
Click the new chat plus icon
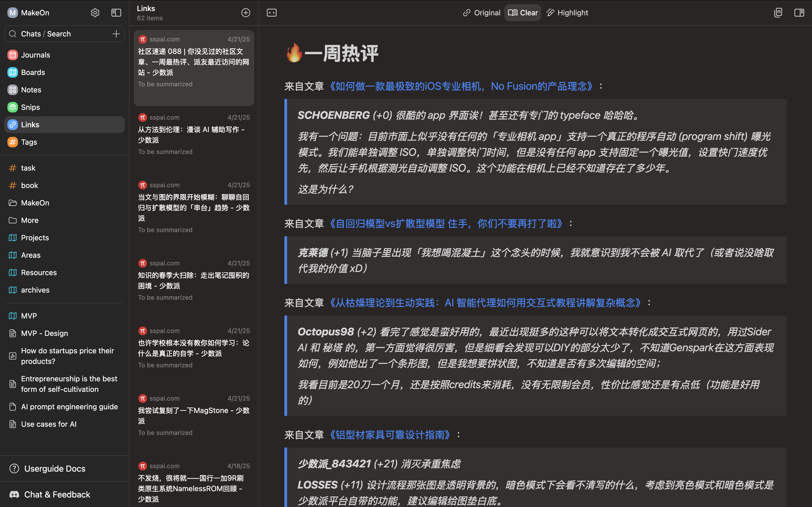click(116, 34)
